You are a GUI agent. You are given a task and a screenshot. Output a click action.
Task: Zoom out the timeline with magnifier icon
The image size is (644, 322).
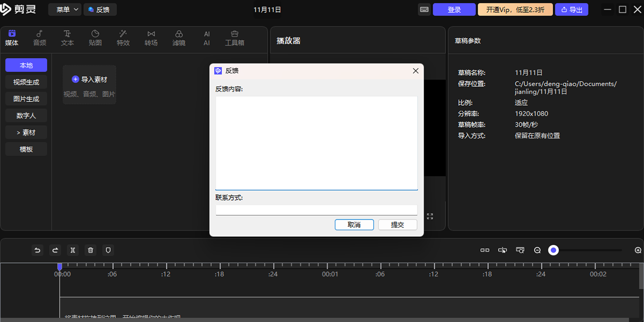point(537,250)
